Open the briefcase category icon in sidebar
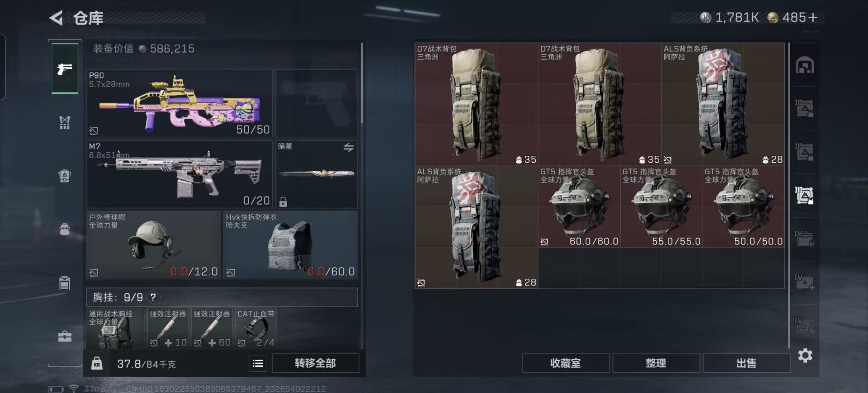 pyautogui.click(x=65, y=336)
